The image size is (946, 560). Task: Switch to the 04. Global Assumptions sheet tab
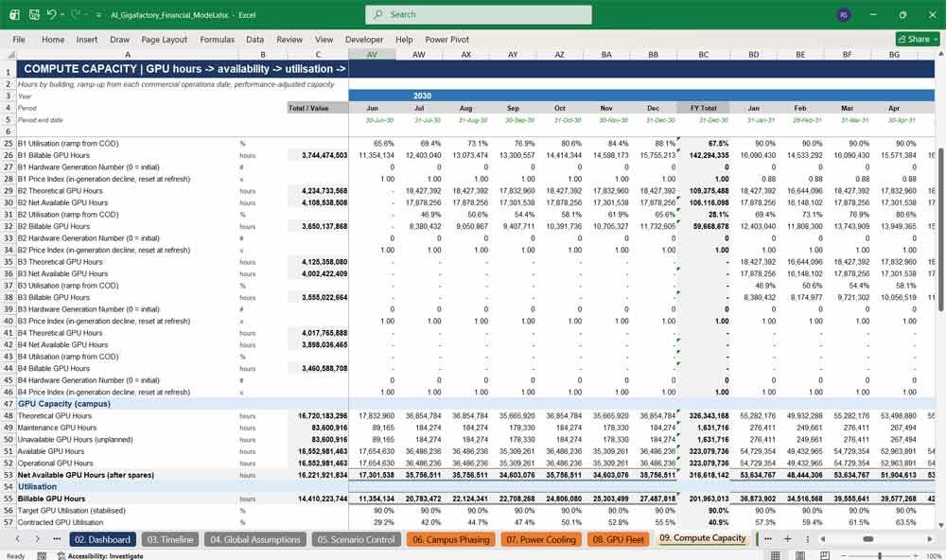(255, 539)
